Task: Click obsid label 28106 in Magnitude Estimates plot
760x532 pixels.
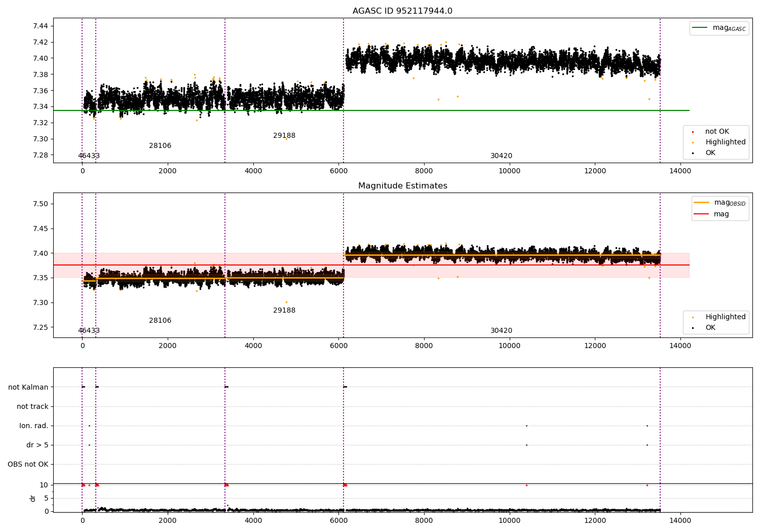Action: click(160, 321)
